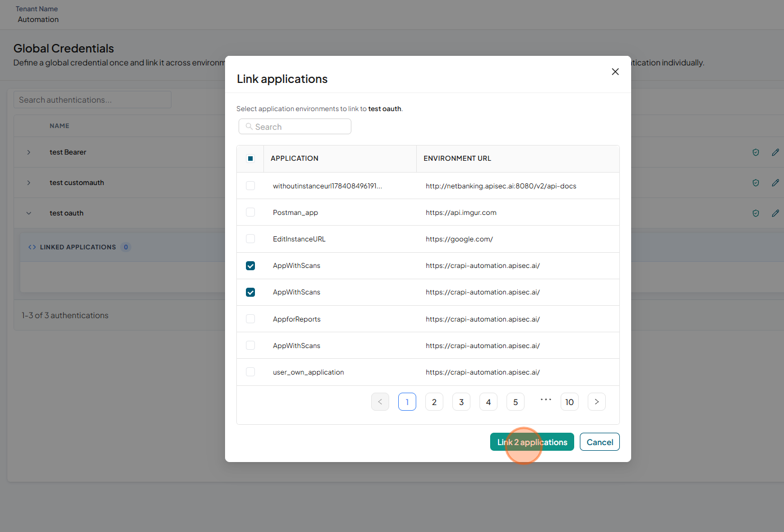
Task: Close the Link applications dialog
Action: [615, 72]
